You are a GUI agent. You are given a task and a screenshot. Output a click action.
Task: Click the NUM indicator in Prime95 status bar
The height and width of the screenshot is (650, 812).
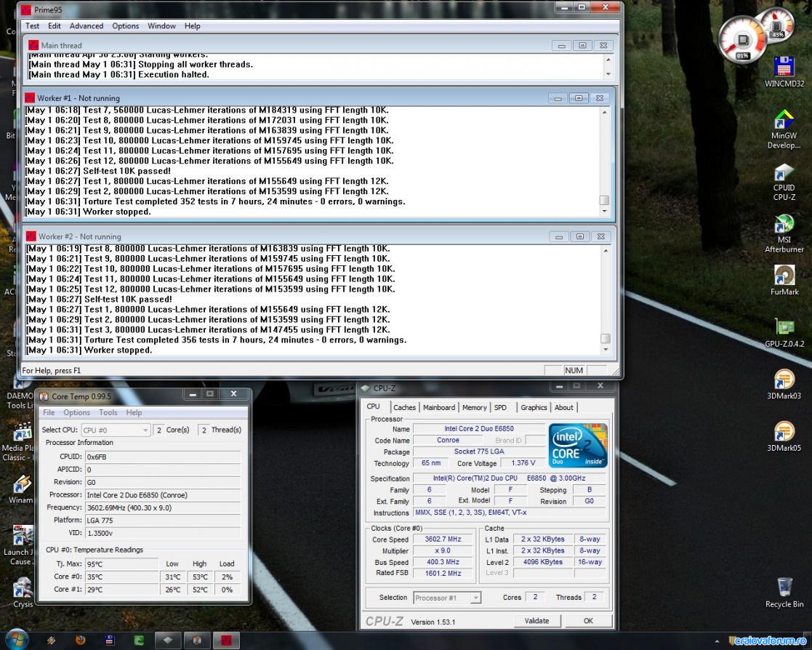pos(574,370)
